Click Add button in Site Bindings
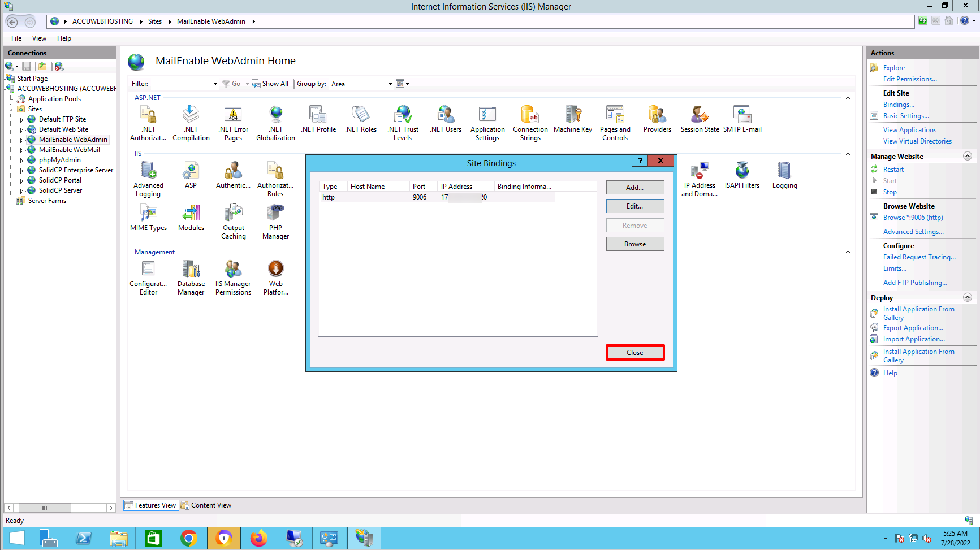Image resolution: width=980 pixels, height=550 pixels. coord(635,187)
